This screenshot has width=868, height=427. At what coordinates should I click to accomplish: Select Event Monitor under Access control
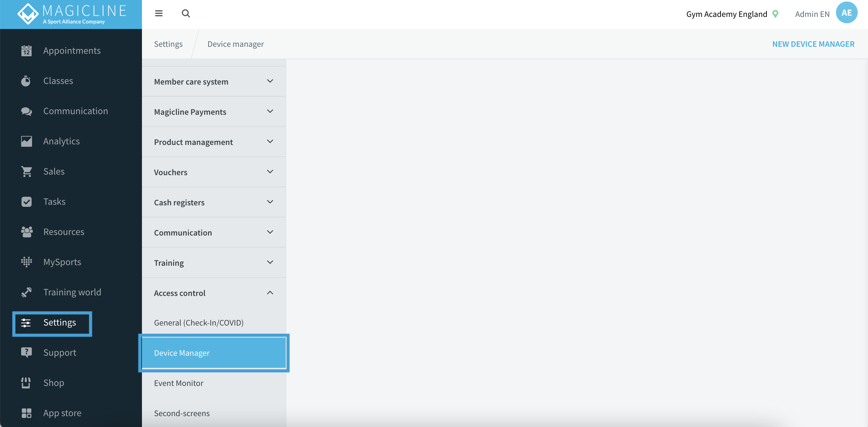(178, 383)
